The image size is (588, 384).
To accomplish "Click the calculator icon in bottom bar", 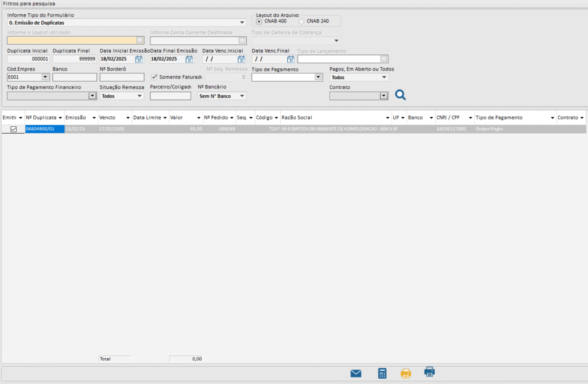I will [x=382, y=373].
